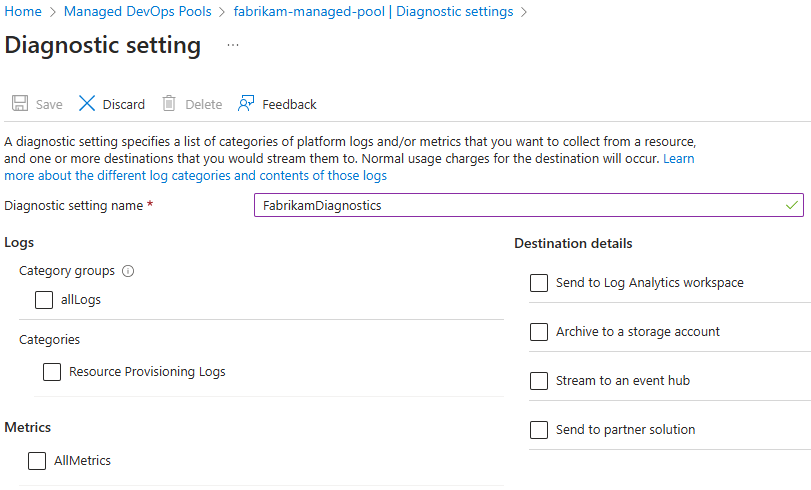Click breadcrumb chevron after Diagnostic settings
The image size is (811, 490).
(524, 12)
